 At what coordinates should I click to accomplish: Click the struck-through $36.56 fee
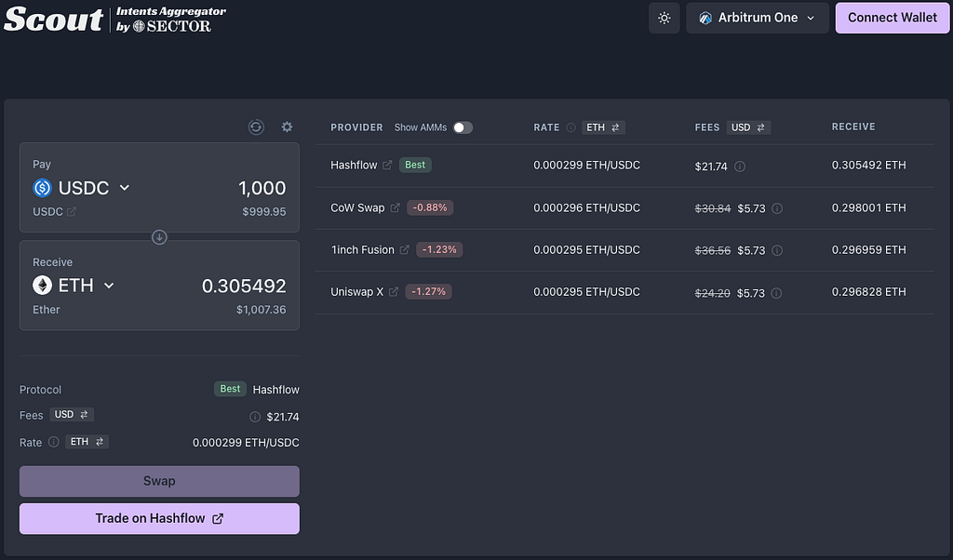(713, 250)
